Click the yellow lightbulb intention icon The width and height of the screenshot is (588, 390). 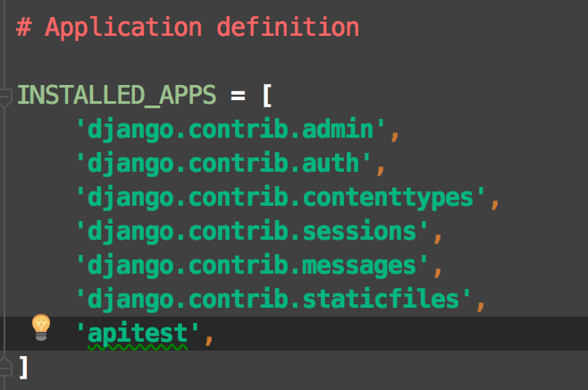41,327
